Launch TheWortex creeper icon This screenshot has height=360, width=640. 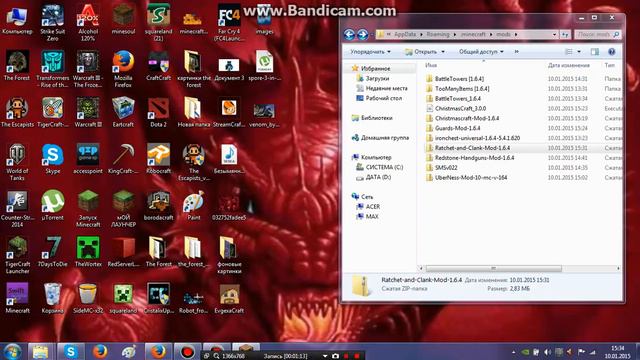coord(88,252)
